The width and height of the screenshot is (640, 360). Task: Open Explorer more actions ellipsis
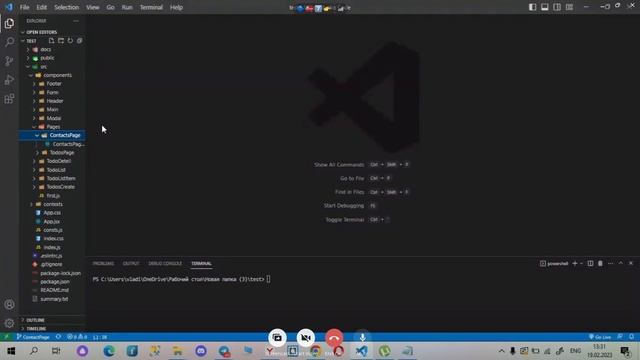pos(76,21)
